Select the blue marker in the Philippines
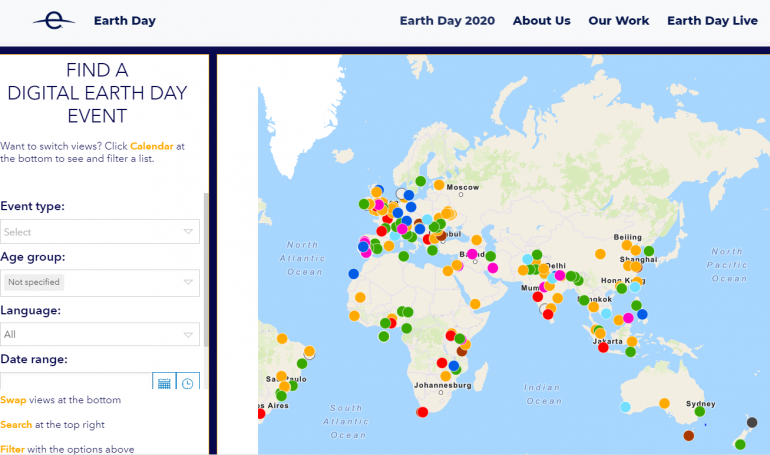This screenshot has width=770, height=455. [642, 314]
